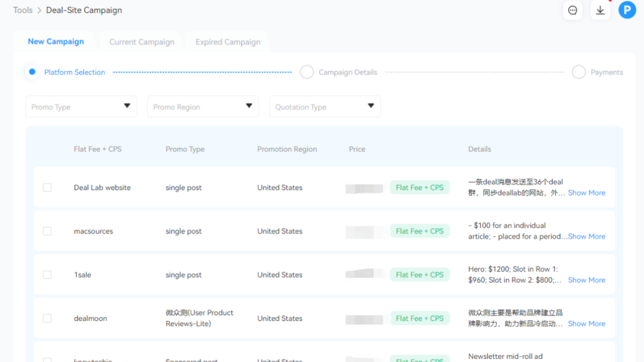Select the Payments step circle
This screenshot has width=644, height=362.
pos(578,72)
